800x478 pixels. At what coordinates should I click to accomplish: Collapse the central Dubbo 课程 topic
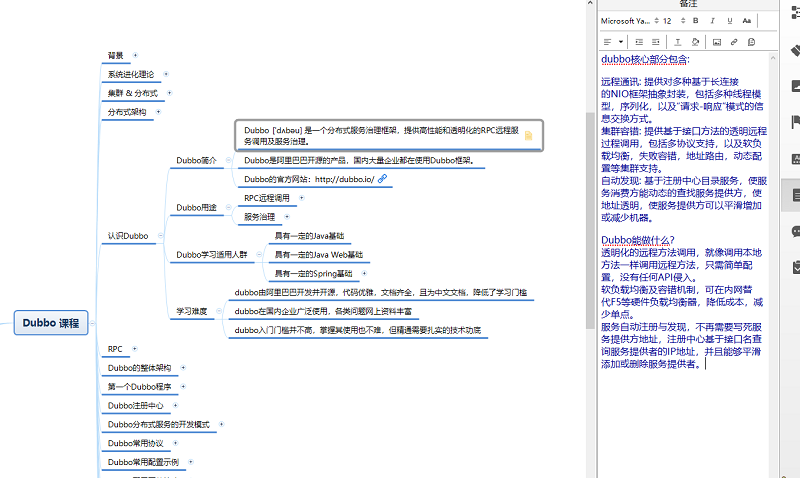click(x=93, y=323)
